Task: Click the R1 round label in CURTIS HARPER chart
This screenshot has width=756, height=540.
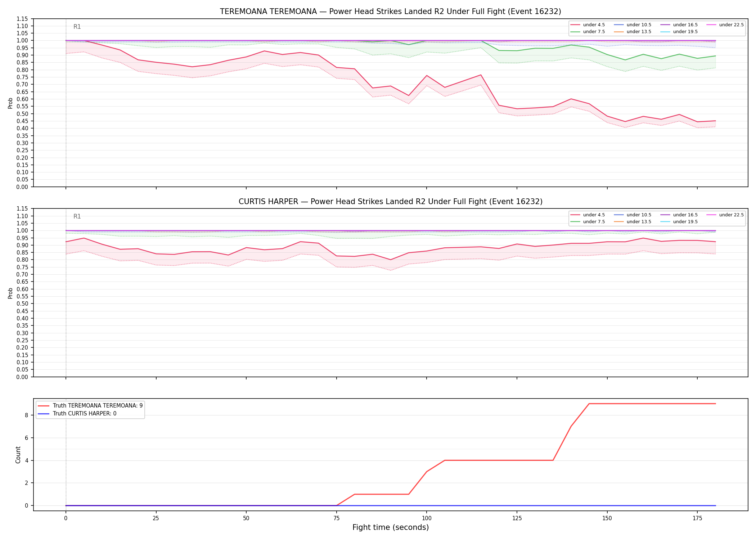Action: 77,216
